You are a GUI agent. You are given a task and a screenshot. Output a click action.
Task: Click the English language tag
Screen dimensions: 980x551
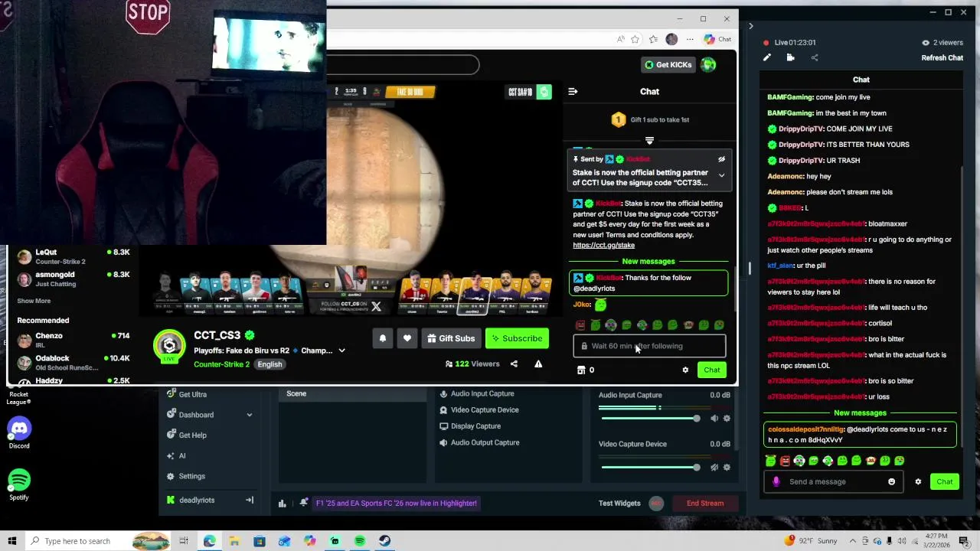pos(269,364)
